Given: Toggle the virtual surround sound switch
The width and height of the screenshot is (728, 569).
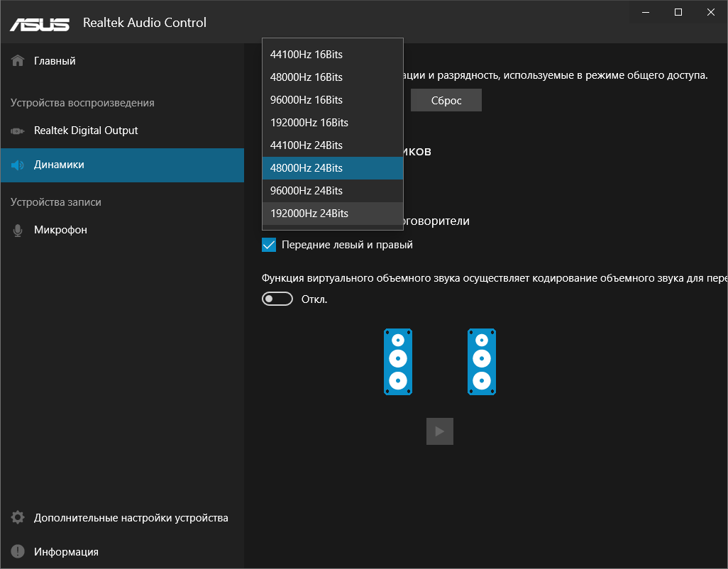Looking at the screenshot, I should pos(277,299).
